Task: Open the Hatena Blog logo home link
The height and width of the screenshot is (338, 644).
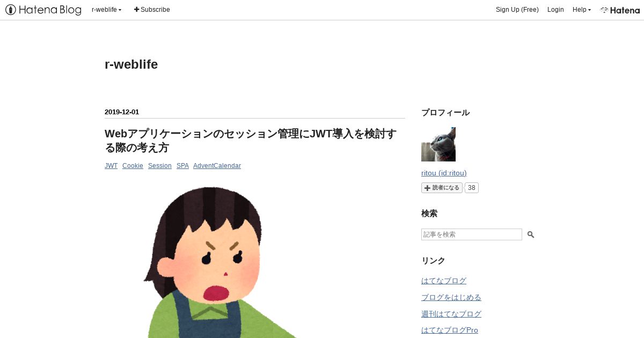Action: tap(43, 10)
